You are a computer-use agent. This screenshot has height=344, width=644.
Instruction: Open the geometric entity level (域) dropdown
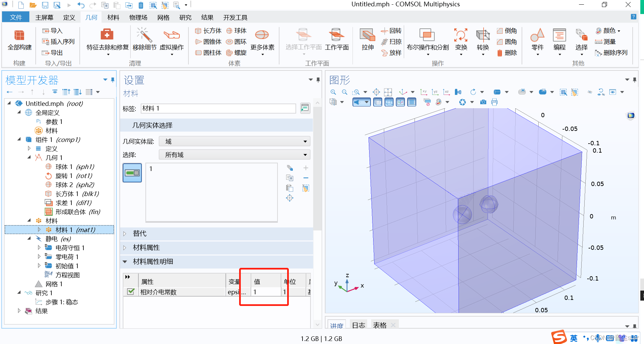(234, 141)
